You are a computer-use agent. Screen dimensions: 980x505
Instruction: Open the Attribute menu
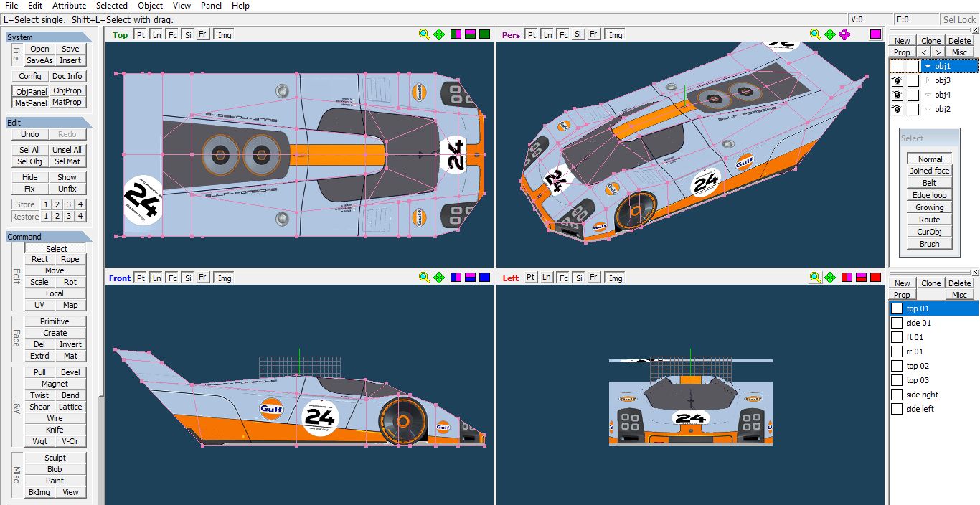(69, 6)
